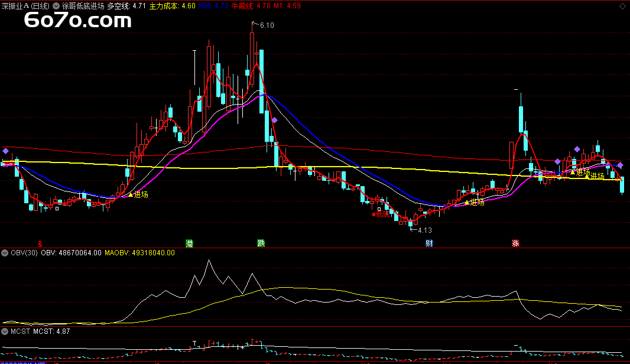Click the diamond icon in the top-right corner
Viewport: 630px width, 364px height.
pos(622,6)
